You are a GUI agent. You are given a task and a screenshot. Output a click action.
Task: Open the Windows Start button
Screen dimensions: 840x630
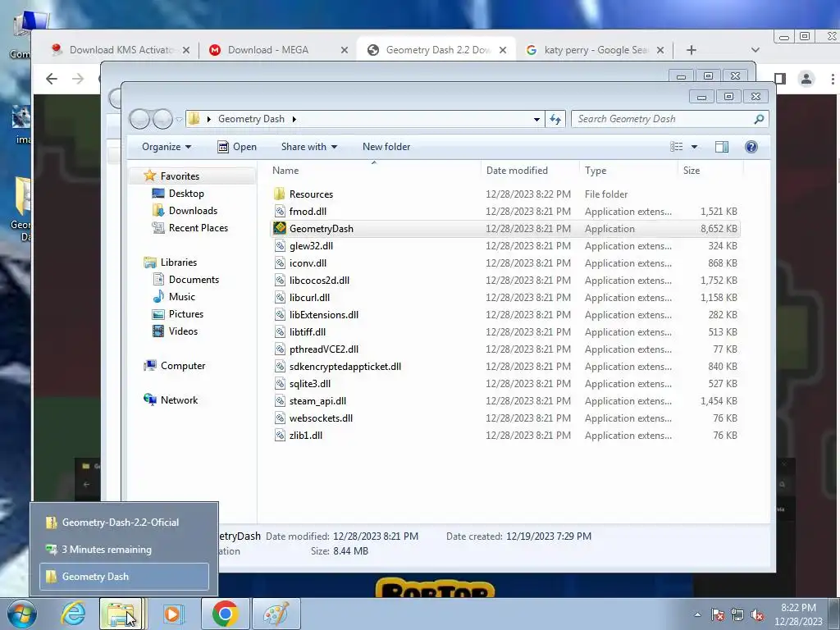(22, 614)
